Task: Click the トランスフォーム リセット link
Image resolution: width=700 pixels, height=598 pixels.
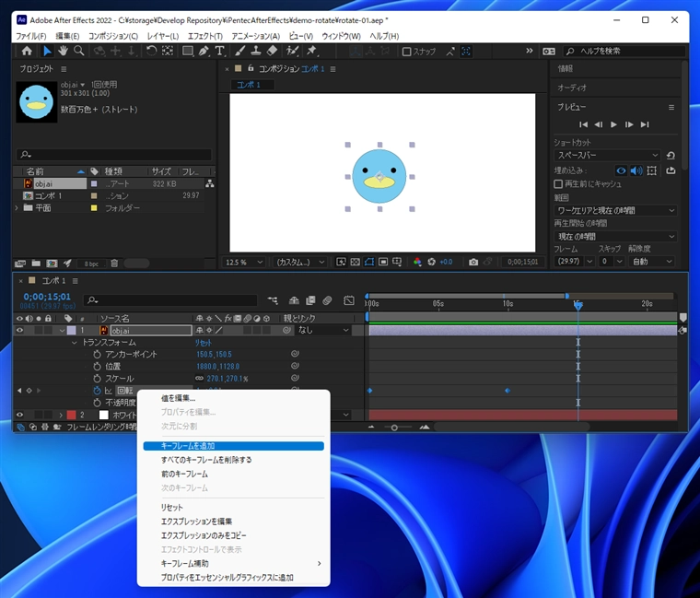Action: pos(204,343)
